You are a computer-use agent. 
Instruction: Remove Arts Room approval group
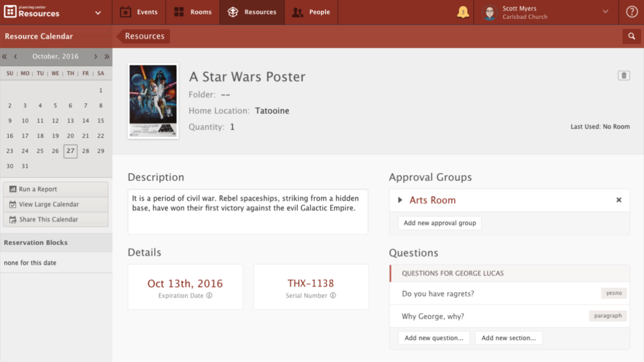click(x=619, y=200)
